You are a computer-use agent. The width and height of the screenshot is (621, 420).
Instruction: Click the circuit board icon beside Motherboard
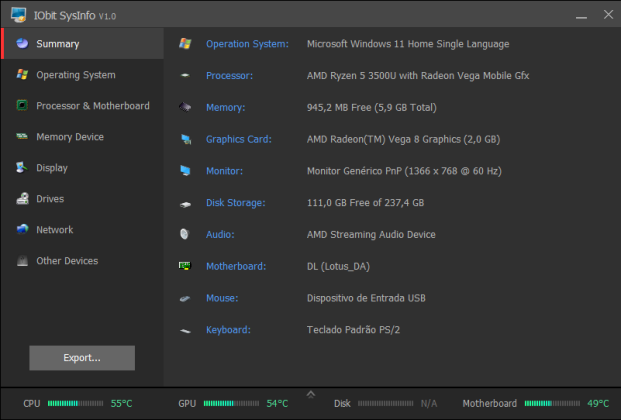[185, 266]
